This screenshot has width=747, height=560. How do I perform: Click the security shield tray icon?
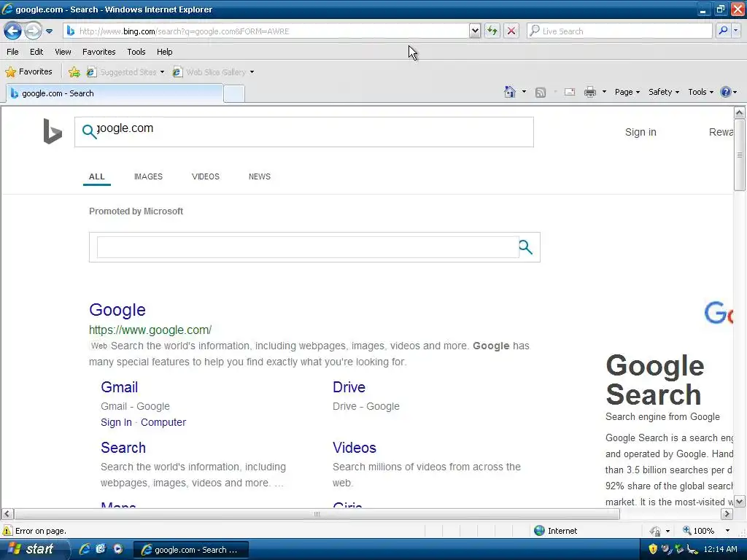(653, 549)
